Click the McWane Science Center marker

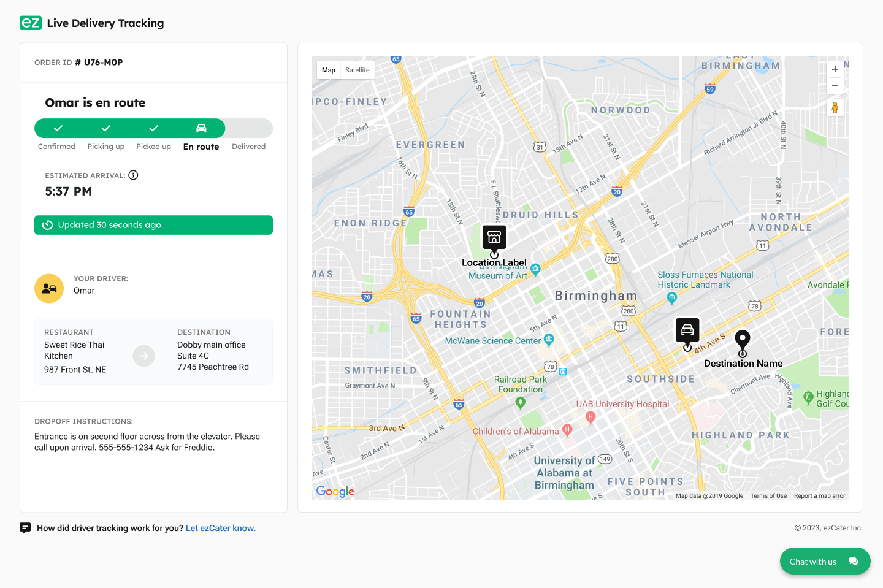[x=549, y=339]
